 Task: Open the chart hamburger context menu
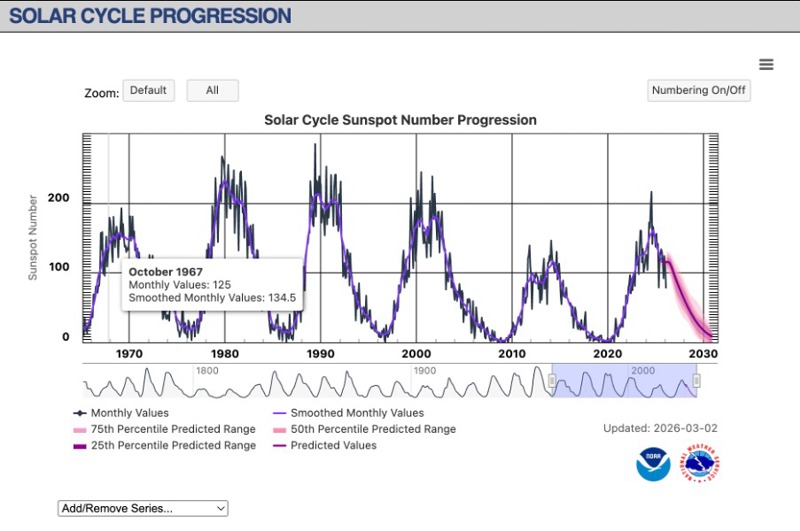(x=766, y=65)
